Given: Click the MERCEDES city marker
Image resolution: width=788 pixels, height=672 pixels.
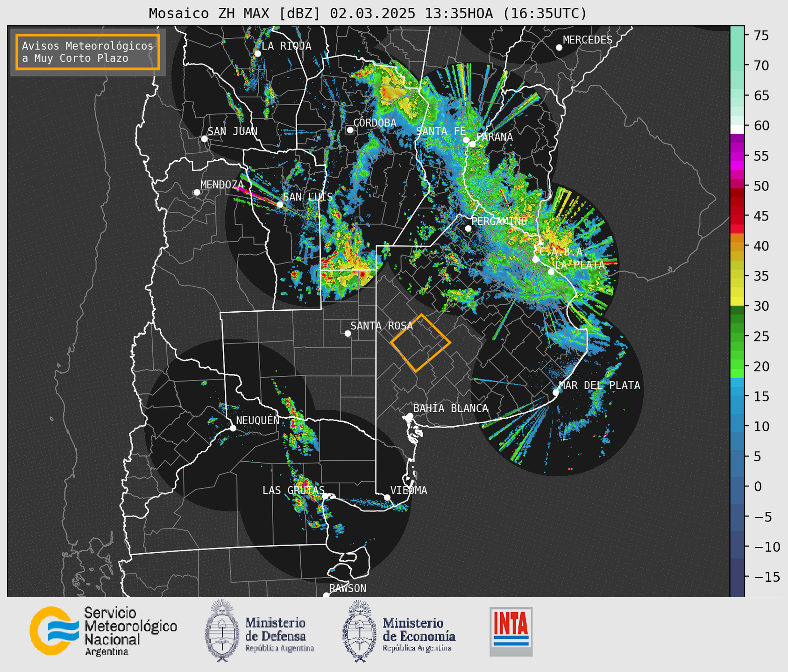Looking at the screenshot, I should [x=559, y=48].
